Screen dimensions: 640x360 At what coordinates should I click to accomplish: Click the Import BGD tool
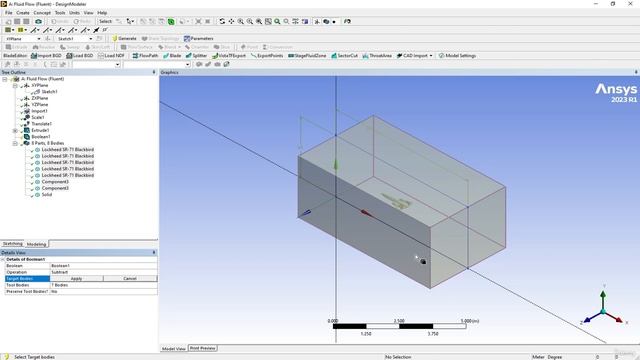[46, 56]
